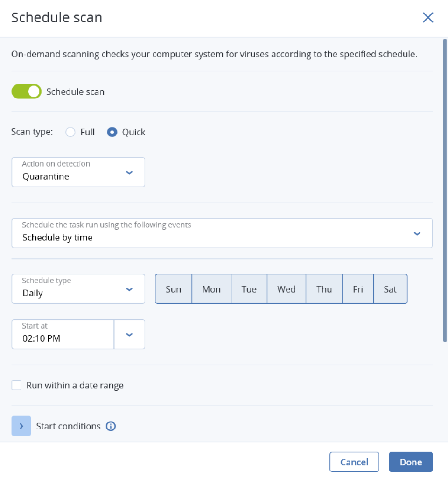Click the Start conditions info icon
This screenshot has width=448, height=478.
pos(111,426)
